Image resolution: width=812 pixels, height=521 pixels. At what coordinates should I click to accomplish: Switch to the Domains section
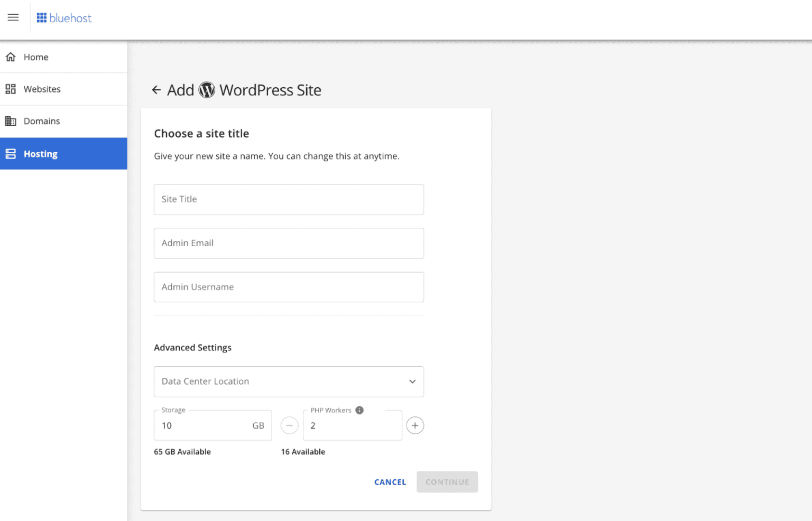click(x=42, y=121)
